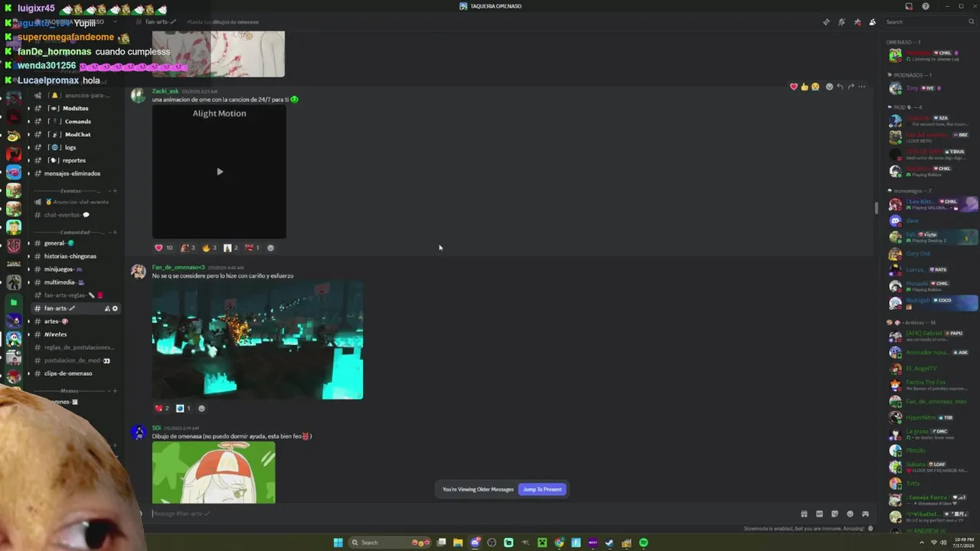The height and width of the screenshot is (551, 980).
Task: Toggle heart reaction with count 10
Action: [164, 248]
